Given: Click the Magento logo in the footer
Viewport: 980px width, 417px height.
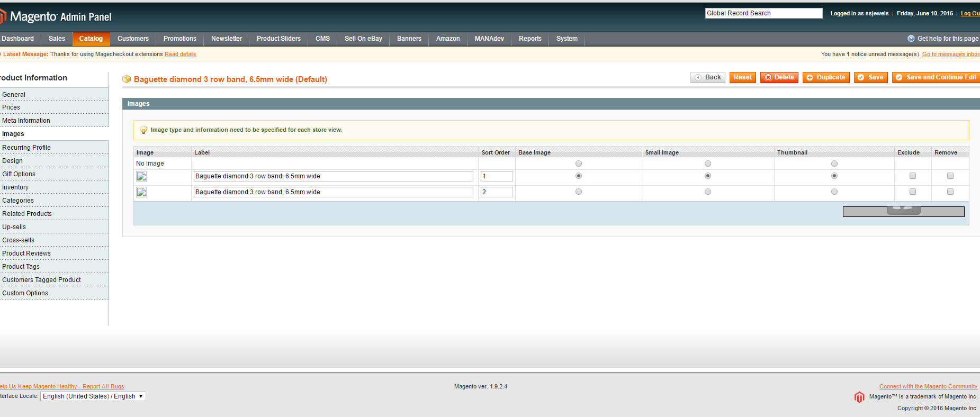Looking at the screenshot, I should point(859,397).
